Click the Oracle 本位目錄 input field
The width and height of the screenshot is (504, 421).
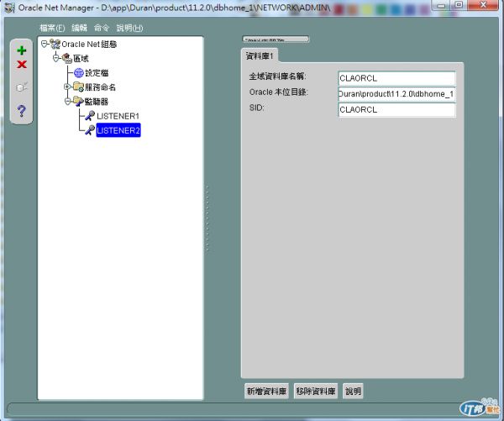coord(397,94)
